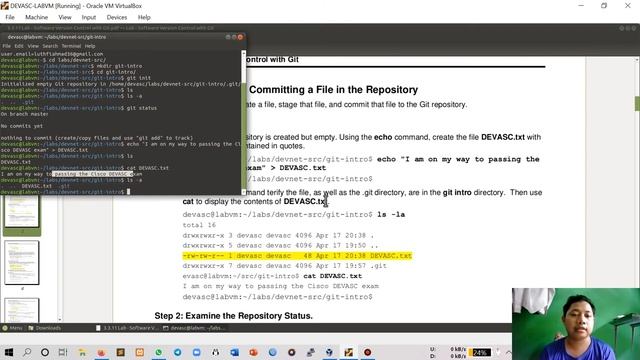The width and height of the screenshot is (640, 360).
Task: Click the highlighted DEVASC.txt listing line
Action: click(x=297, y=256)
